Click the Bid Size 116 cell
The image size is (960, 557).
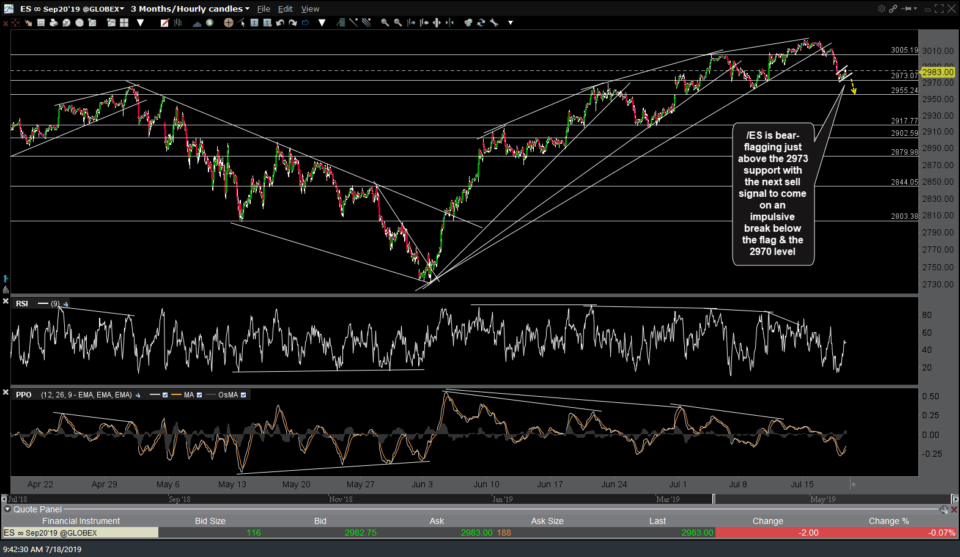coord(253,533)
